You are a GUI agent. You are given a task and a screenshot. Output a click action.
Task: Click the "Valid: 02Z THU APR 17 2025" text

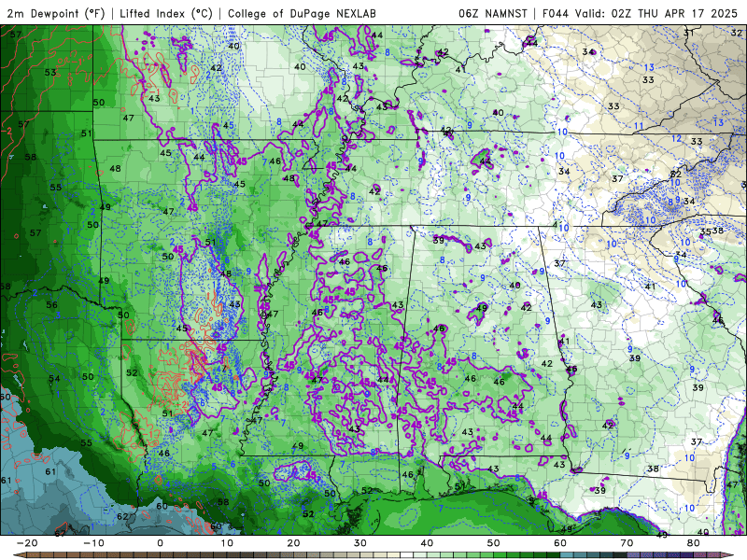tap(656, 13)
